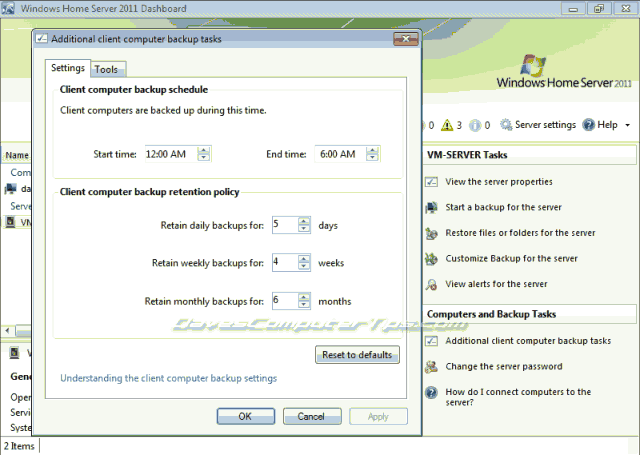Click View alerts for the server

496,284
